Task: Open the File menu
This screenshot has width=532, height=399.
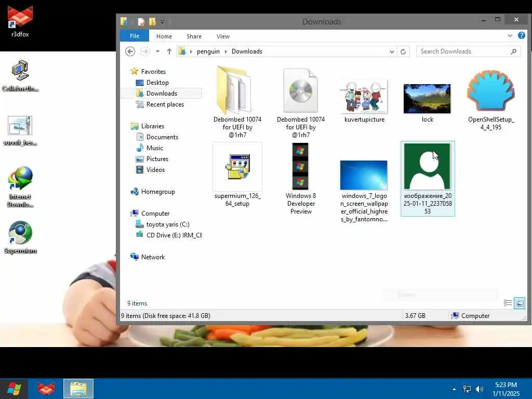Action: [x=135, y=36]
